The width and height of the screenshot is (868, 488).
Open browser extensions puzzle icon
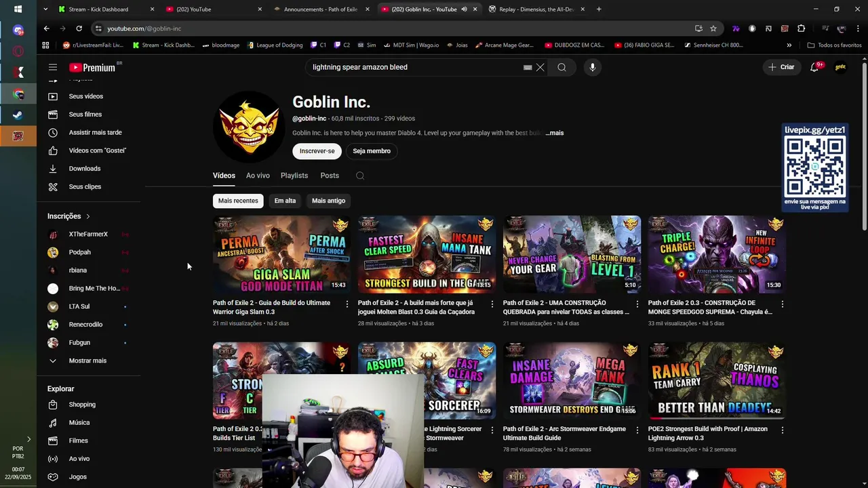tap(801, 28)
